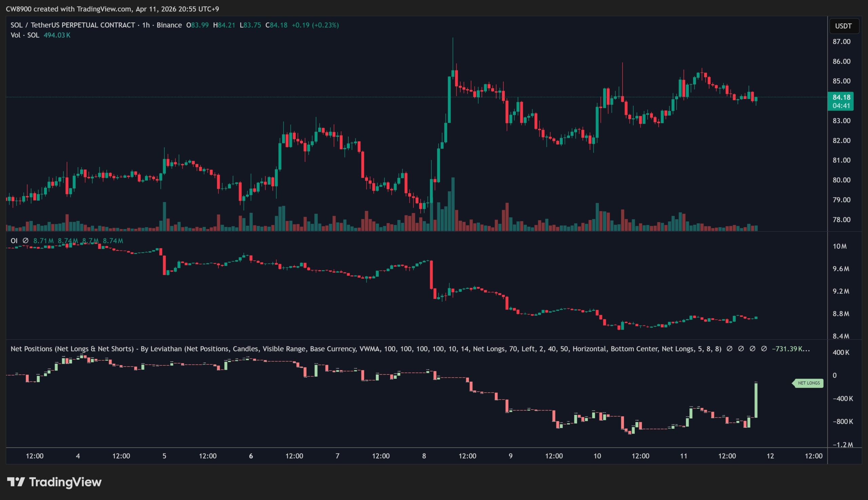Screen dimensions: 868x500
Task: Click 400K on the Net Positions axis
Action: tap(841, 352)
